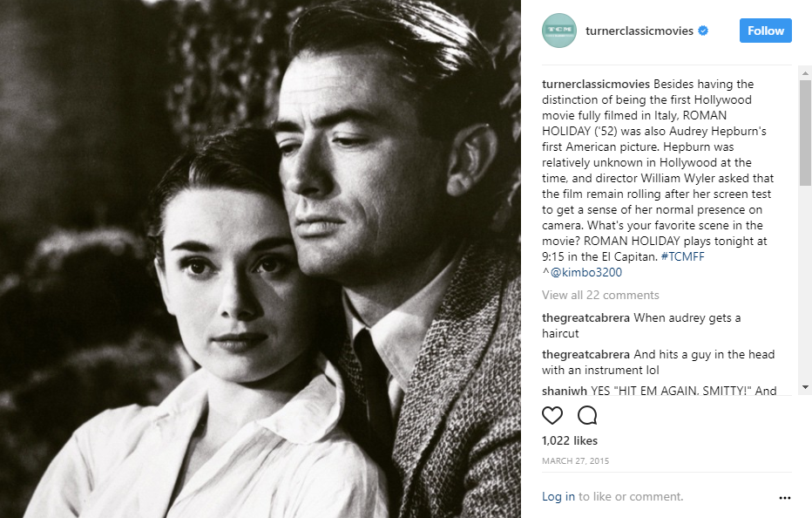Open the #TCMFF hashtag link
Viewport: 812px width, 518px height.
pyautogui.click(x=682, y=256)
